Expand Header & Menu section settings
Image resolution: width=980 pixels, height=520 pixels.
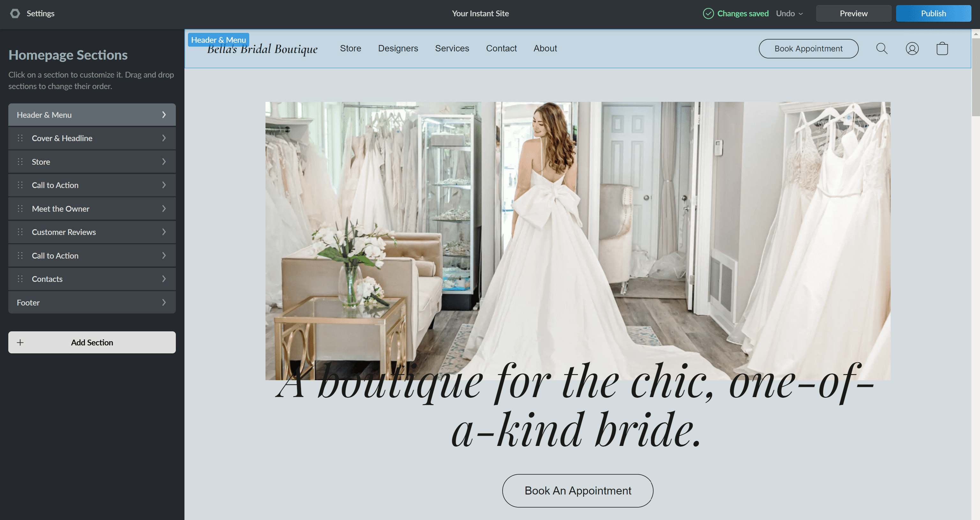pyautogui.click(x=163, y=115)
